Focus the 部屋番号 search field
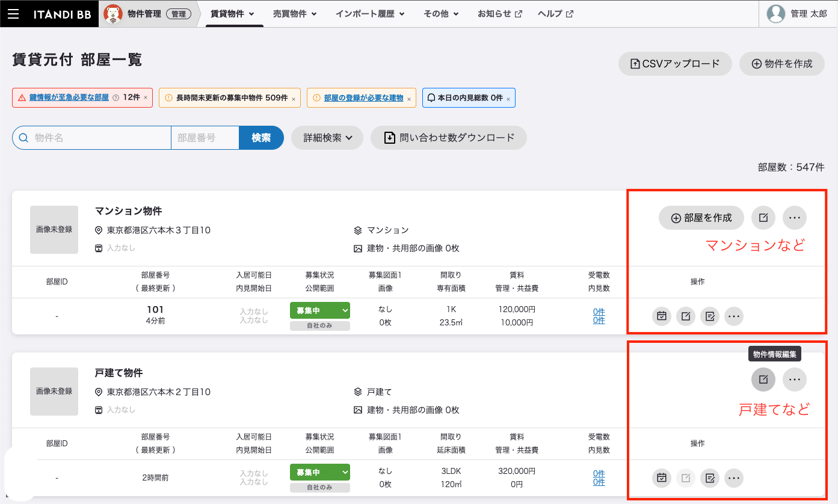This screenshot has width=838, height=504. (x=205, y=138)
